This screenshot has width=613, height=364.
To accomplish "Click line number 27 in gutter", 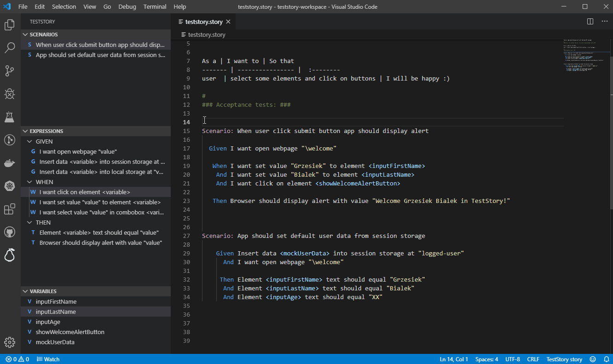I will [x=186, y=236].
